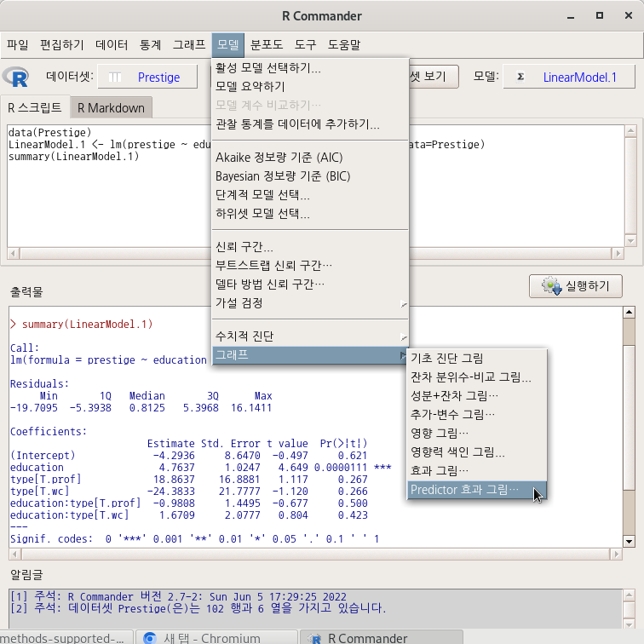644x644 pixels.
Task: Select Predictor 효과 그림
Action: click(x=477, y=490)
